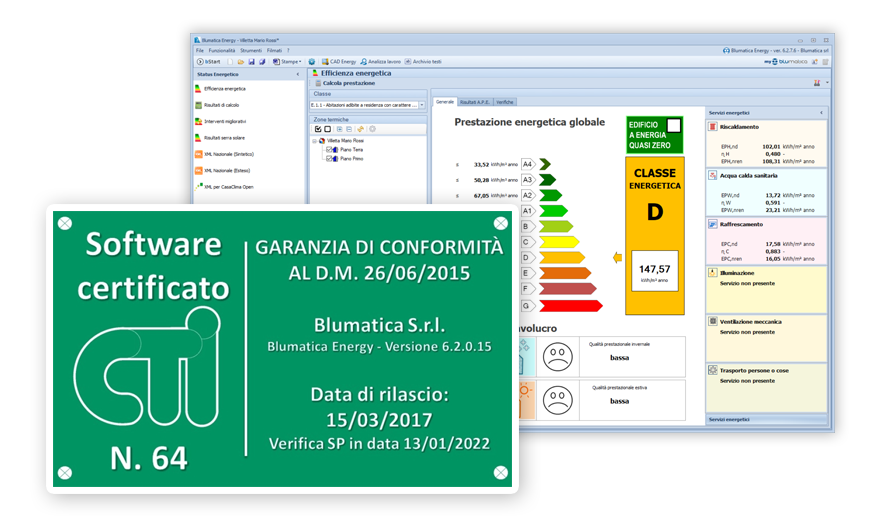Open the Stampe print dropdown
The width and height of the screenshot is (876, 519).
(x=287, y=61)
